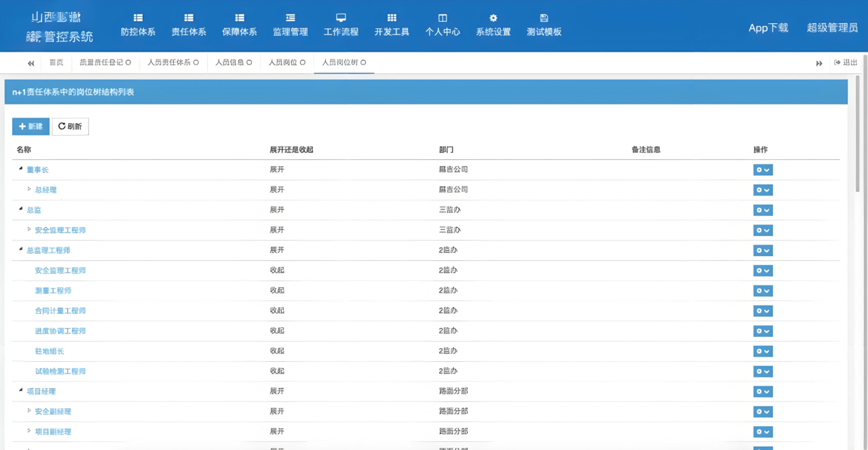Click the page vertical scrollbar thumb
The width and height of the screenshot is (868, 450).
tap(858, 134)
